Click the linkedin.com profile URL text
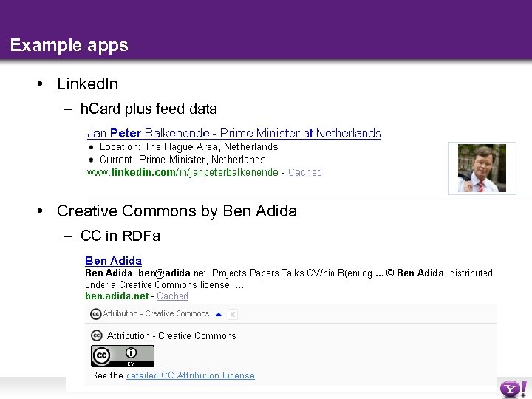532x399 pixels. [183, 172]
